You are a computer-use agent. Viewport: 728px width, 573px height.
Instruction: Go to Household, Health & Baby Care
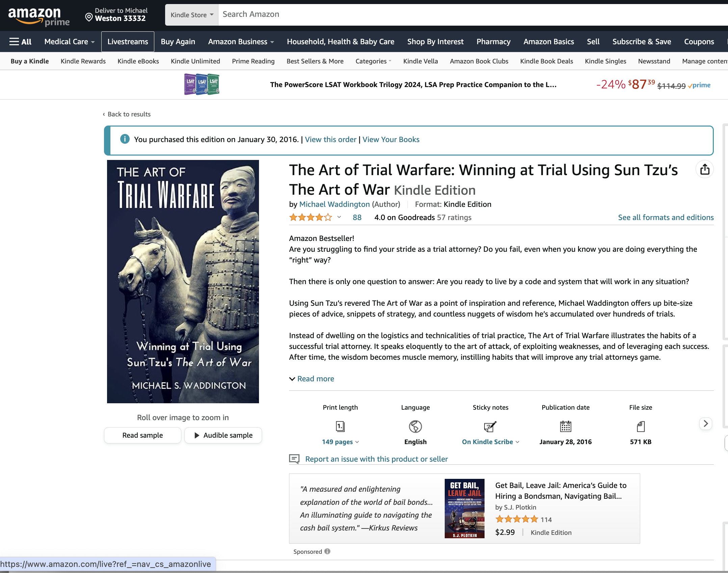pos(340,42)
